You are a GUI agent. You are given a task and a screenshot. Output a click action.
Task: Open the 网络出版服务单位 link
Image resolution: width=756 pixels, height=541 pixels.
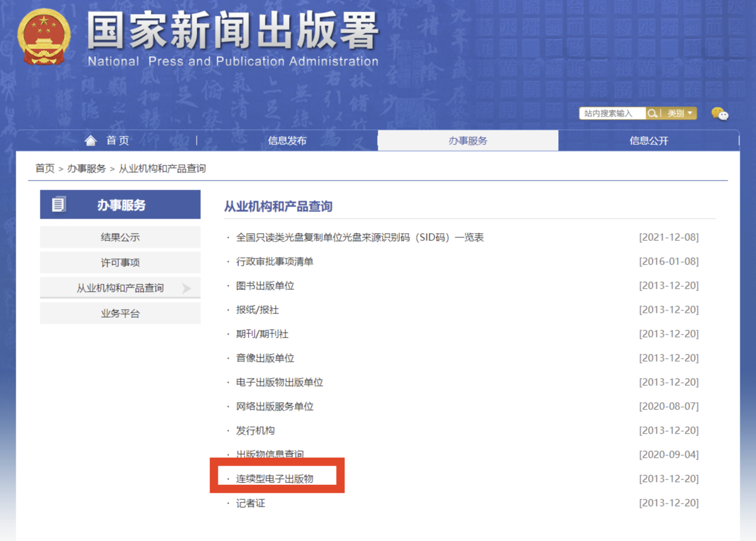pyautogui.click(x=275, y=406)
